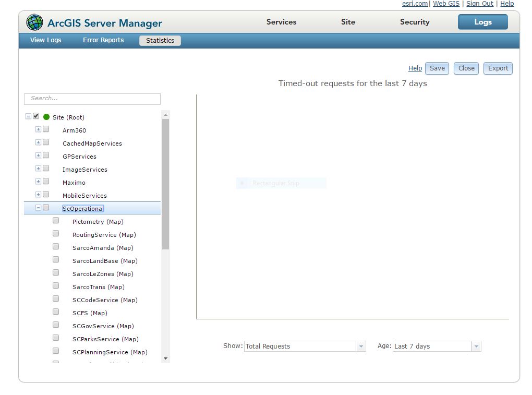
Task: Select the Statistics subtab
Action: click(x=160, y=40)
